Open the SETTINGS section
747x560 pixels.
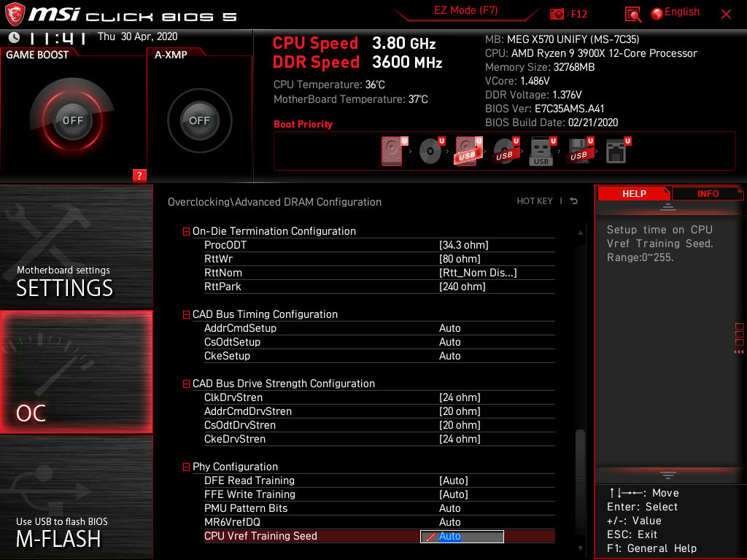76,246
